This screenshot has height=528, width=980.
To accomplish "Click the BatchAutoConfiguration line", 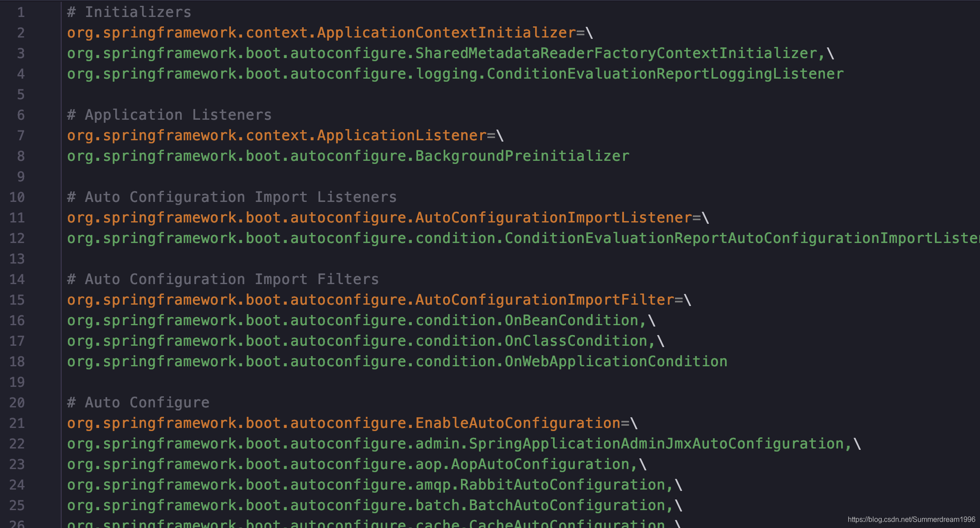I will [374, 505].
